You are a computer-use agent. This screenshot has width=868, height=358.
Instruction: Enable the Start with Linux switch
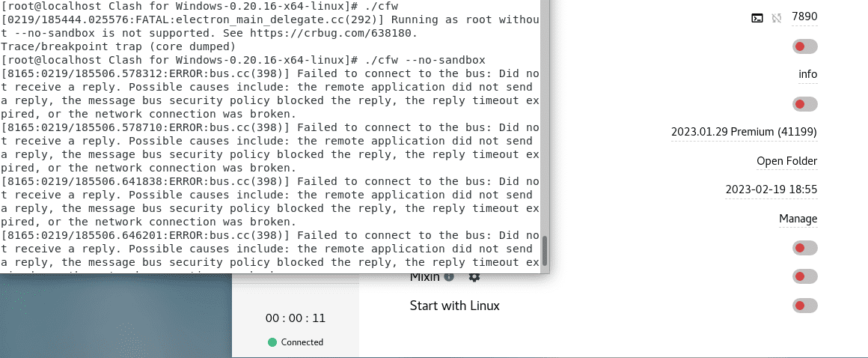click(804, 306)
